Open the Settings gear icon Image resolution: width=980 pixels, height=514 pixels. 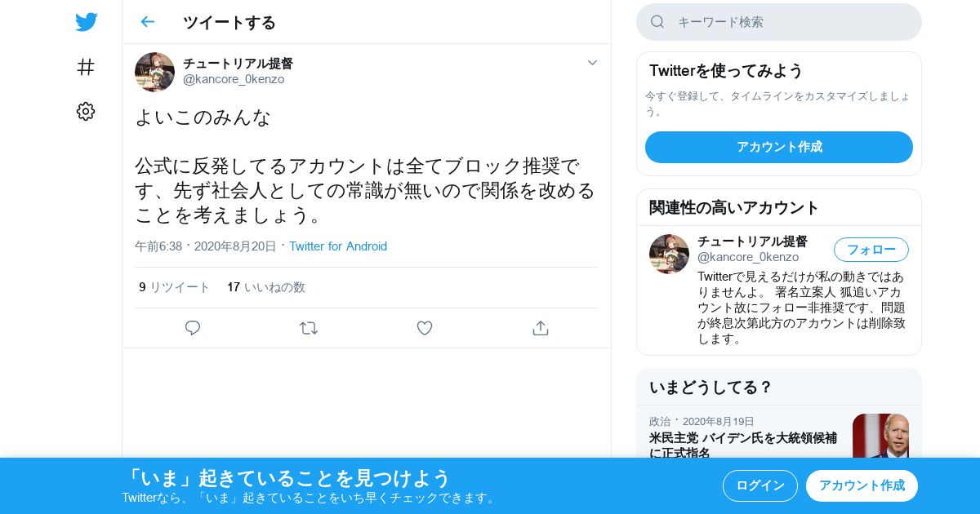tap(86, 112)
